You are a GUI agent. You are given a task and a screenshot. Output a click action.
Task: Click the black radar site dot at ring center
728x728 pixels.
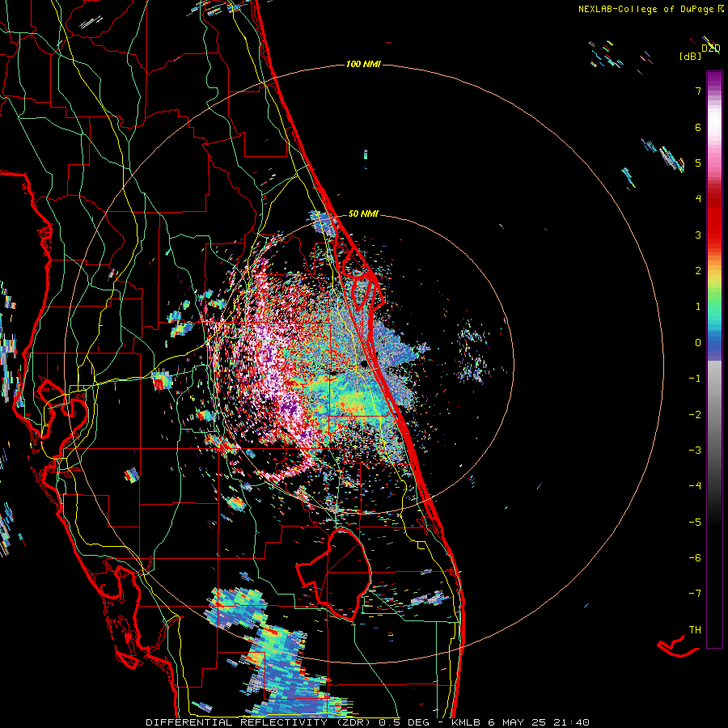[x=365, y=364]
